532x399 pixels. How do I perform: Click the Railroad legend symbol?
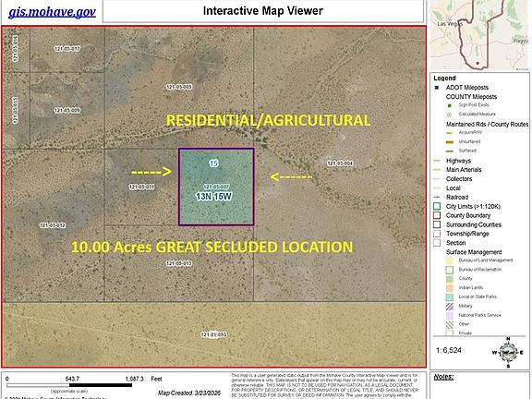pos(437,197)
